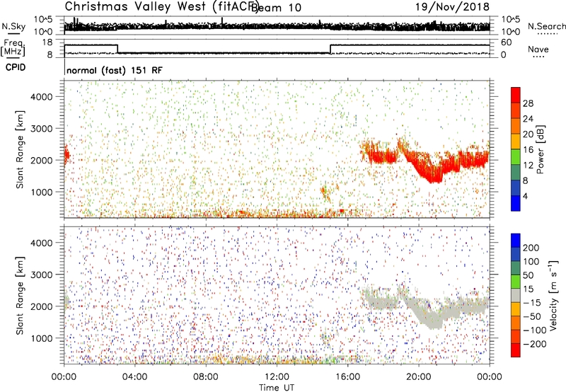Click the '12:00' time axis tick
This screenshot has height=392, width=566.
point(277,377)
